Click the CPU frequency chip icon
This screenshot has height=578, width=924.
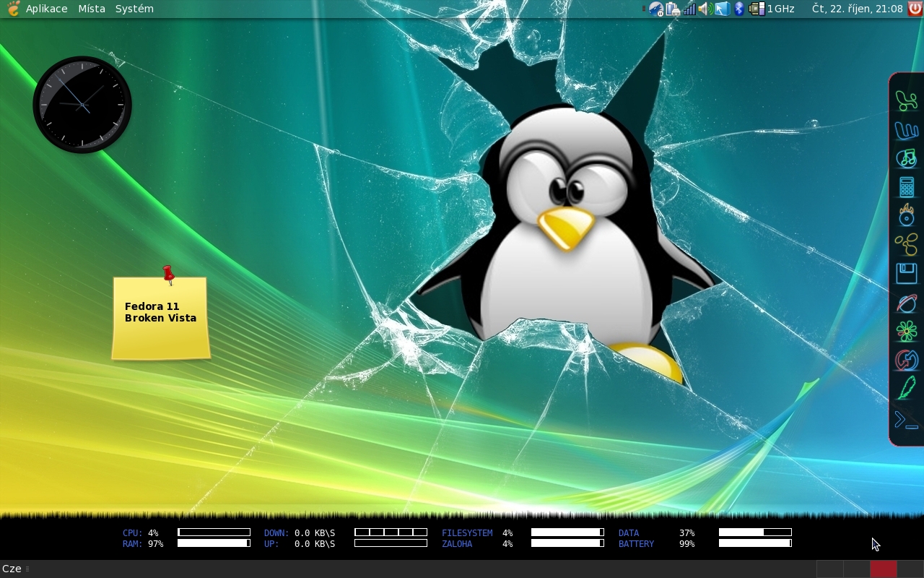[757, 9]
